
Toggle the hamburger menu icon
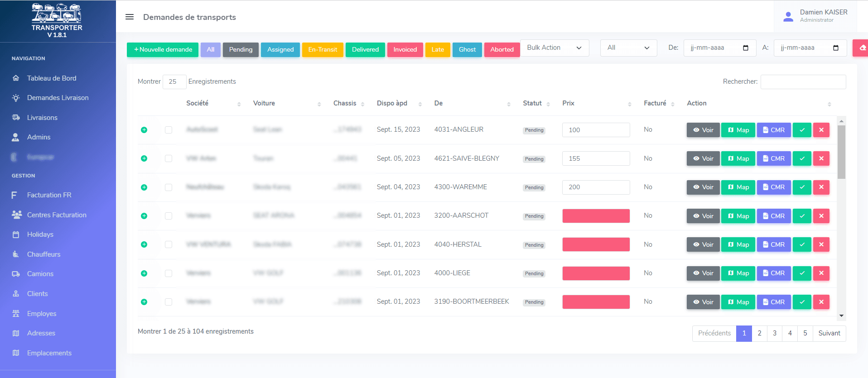130,17
